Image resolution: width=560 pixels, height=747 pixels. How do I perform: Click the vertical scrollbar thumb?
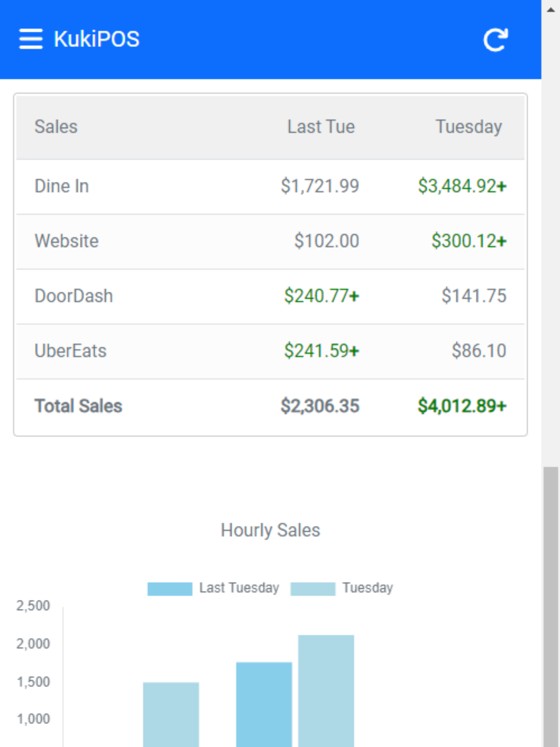(x=550, y=606)
